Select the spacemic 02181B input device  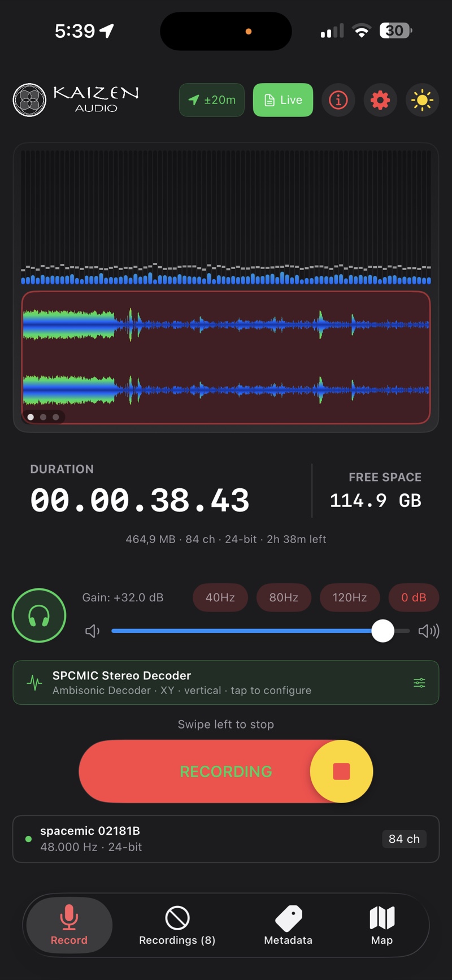[226, 839]
